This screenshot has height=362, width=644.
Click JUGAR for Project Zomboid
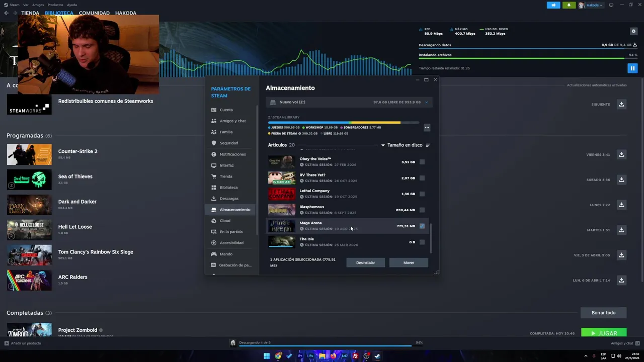[x=604, y=333]
